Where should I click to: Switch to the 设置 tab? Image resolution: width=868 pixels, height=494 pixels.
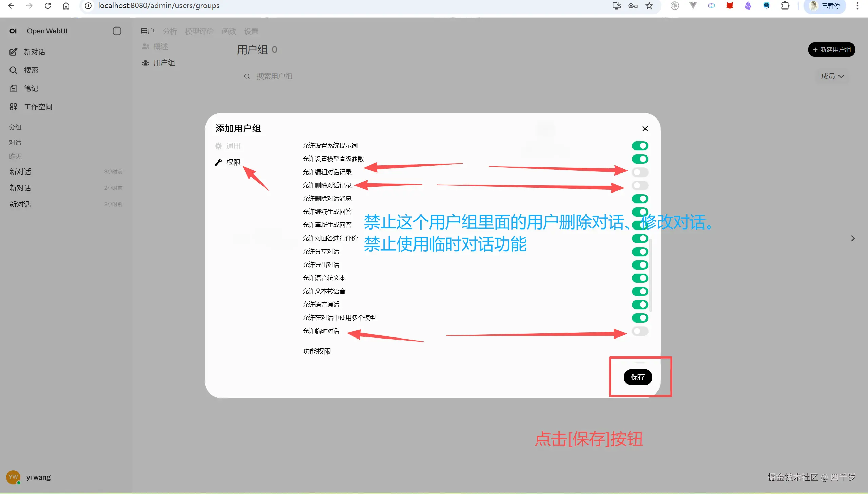pos(251,31)
